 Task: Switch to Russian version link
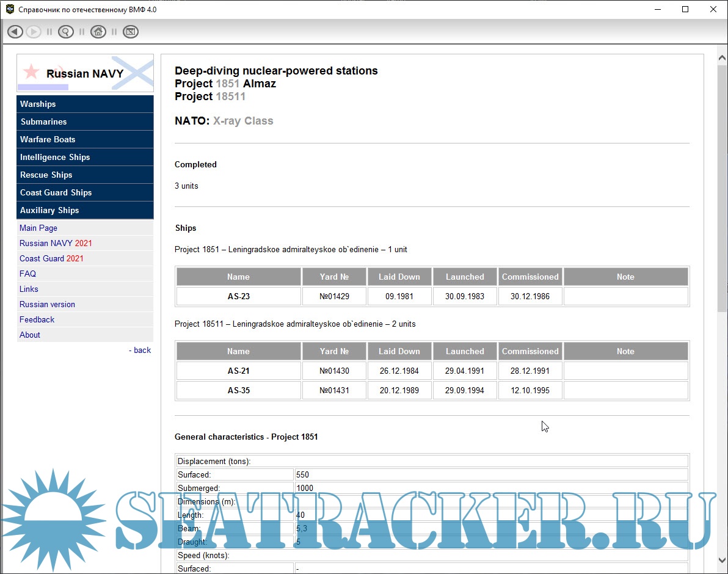(47, 304)
